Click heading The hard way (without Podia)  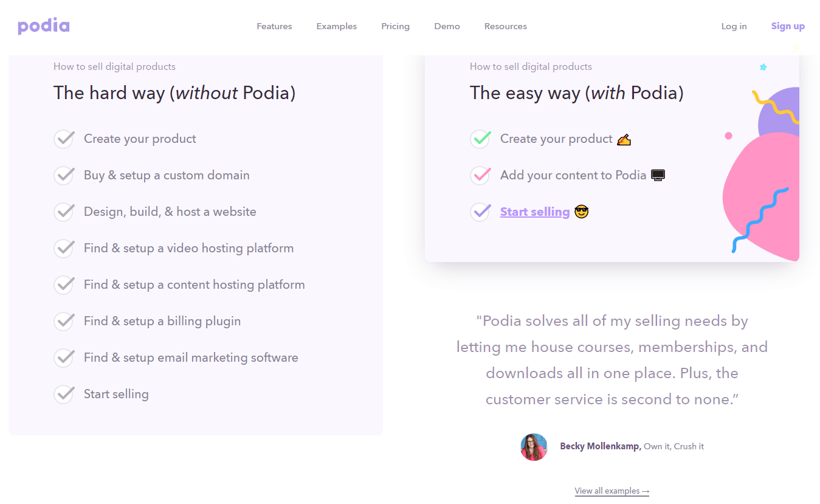[174, 93]
